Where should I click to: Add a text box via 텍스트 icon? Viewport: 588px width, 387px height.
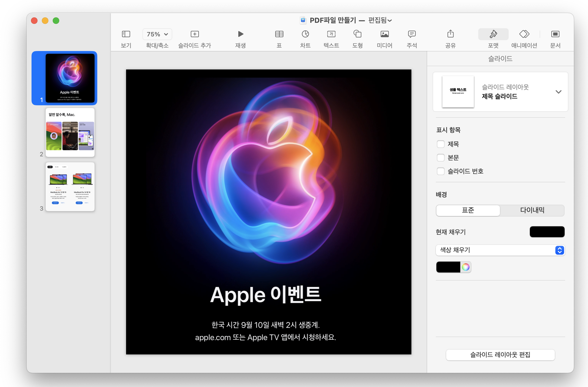coord(331,34)
